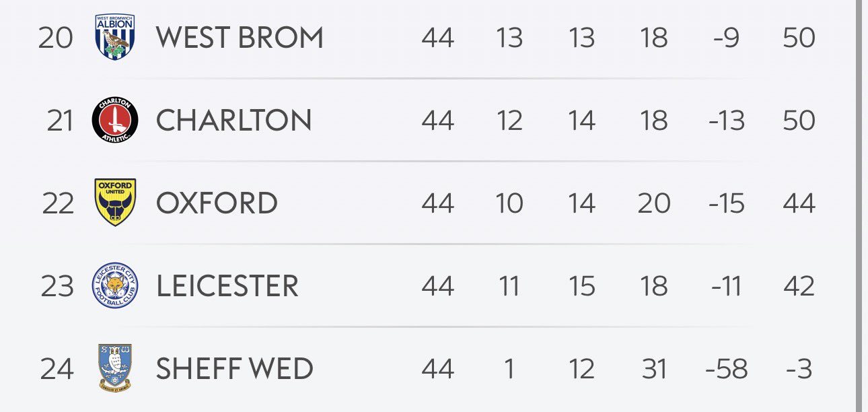868x412 pixels.
Task: Click the Sheffield Wednesday owl crest
Action: click(x=114, y=368)
